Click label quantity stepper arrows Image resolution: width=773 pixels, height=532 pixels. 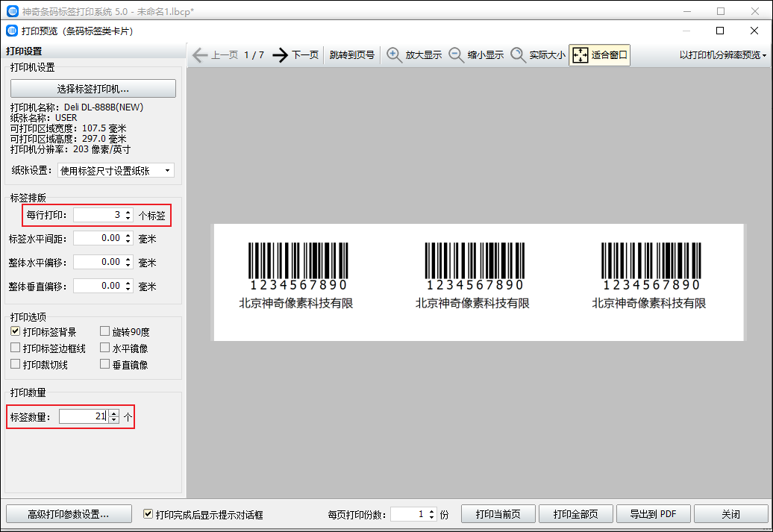[x=114, y=416]
